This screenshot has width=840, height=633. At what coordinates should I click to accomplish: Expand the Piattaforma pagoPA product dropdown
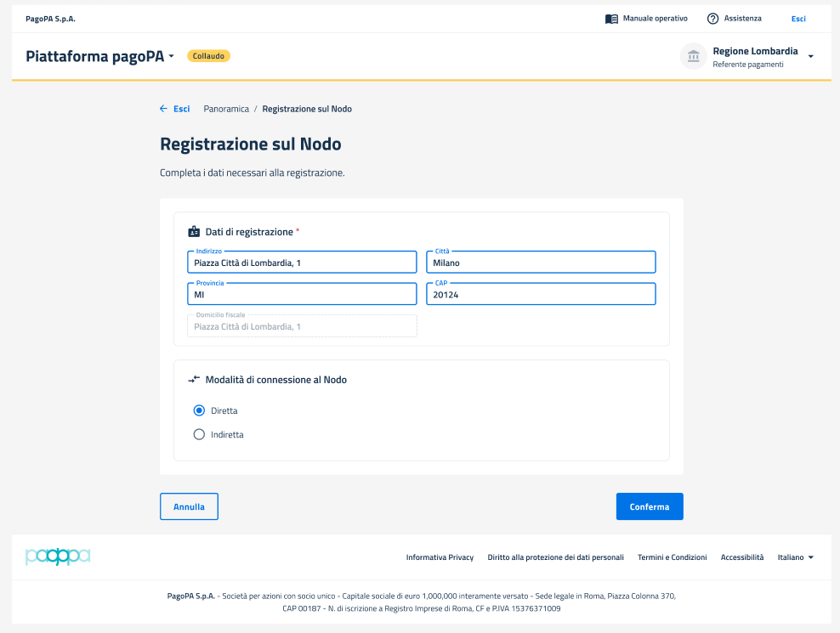(x=171, y=56)
